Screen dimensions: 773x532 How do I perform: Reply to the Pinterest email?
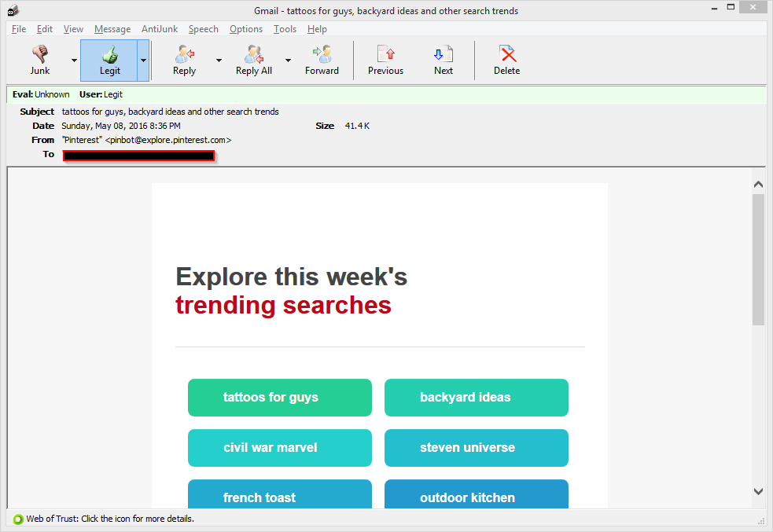click(184, 60)
